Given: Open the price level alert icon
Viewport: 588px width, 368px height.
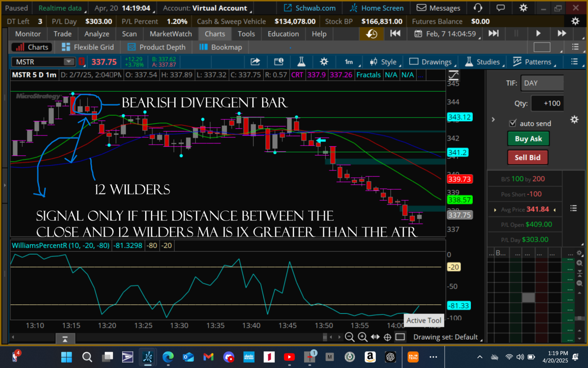Looking at the screenshot, I should coord(279,62).
